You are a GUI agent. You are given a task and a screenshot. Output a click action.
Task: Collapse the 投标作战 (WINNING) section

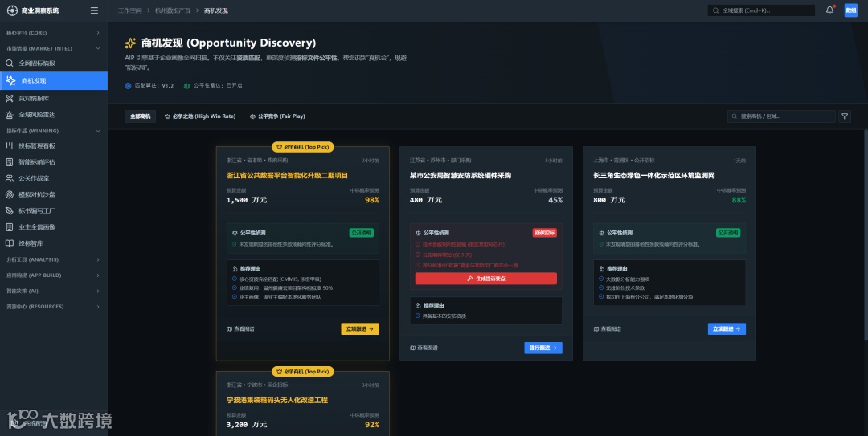(54, 131)
